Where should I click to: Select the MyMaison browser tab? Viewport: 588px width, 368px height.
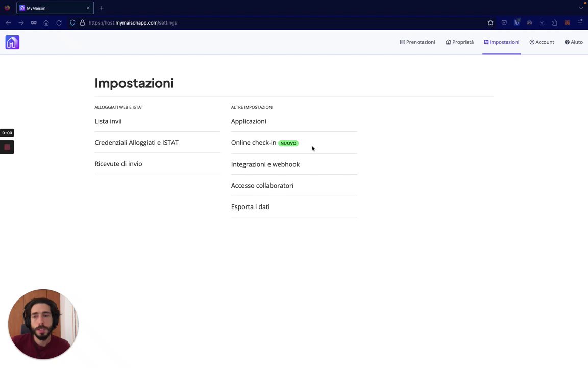55,8
